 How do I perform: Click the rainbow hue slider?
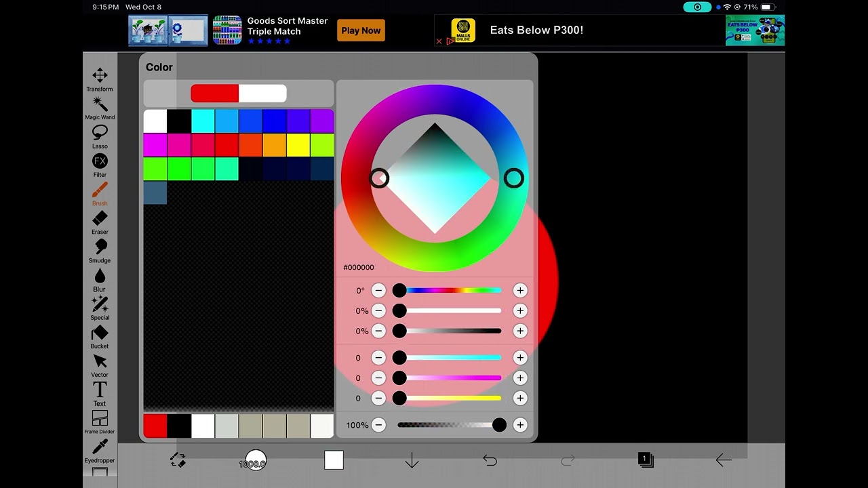[450, 291]
